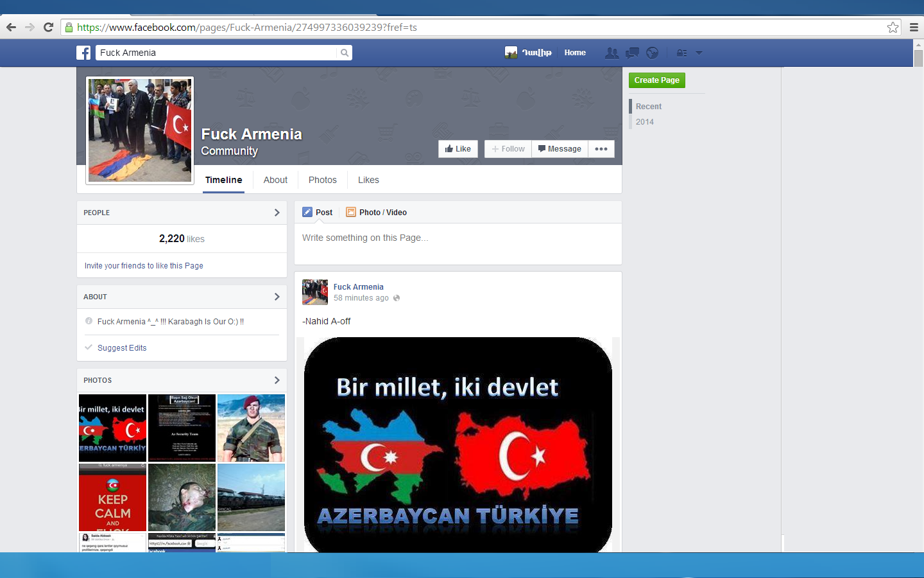Open the friend requests icon

[612, 53]
